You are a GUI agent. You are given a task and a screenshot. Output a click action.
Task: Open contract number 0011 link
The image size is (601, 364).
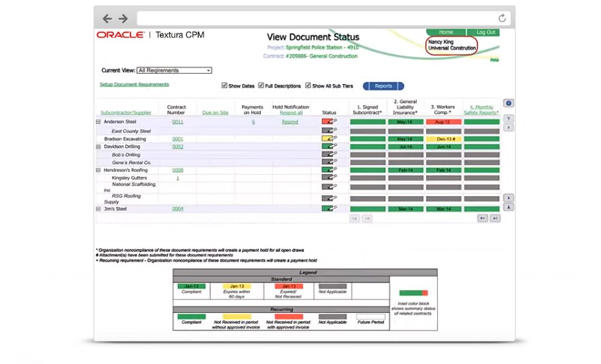pos(178,122)
